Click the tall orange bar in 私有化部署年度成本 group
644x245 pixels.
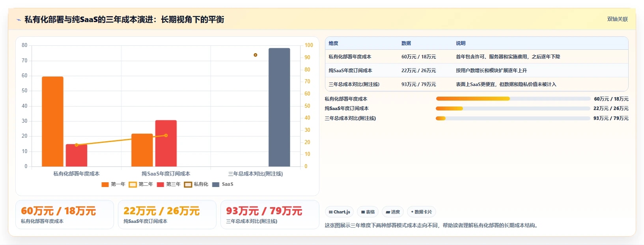(52, 122)
